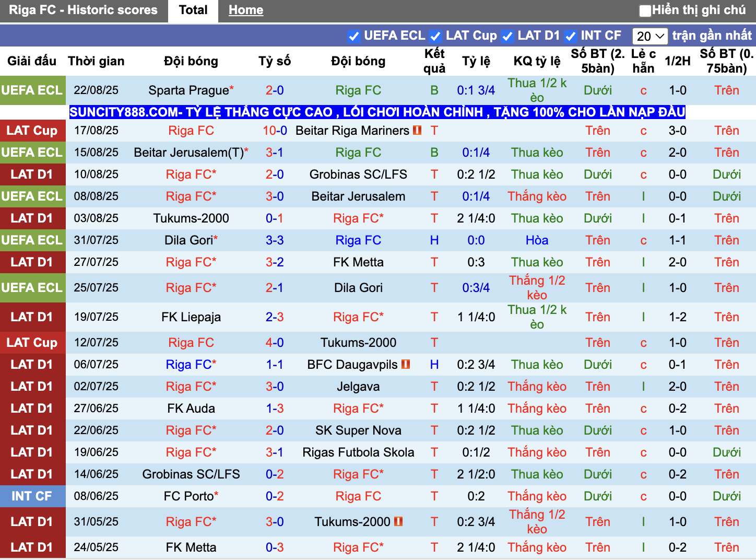Click the 'Lẻ chẵn' column header
This screenshot has height=560, width=756.
click(x=643, y=61)
